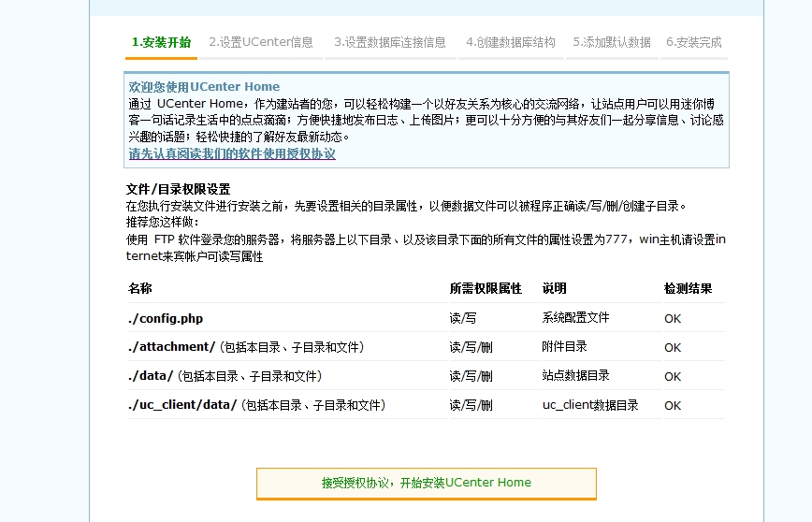This screenshot has width=812, height=522.
Task: Jump to 6.安装完成 step tab
Action: (x=694, y=42)
